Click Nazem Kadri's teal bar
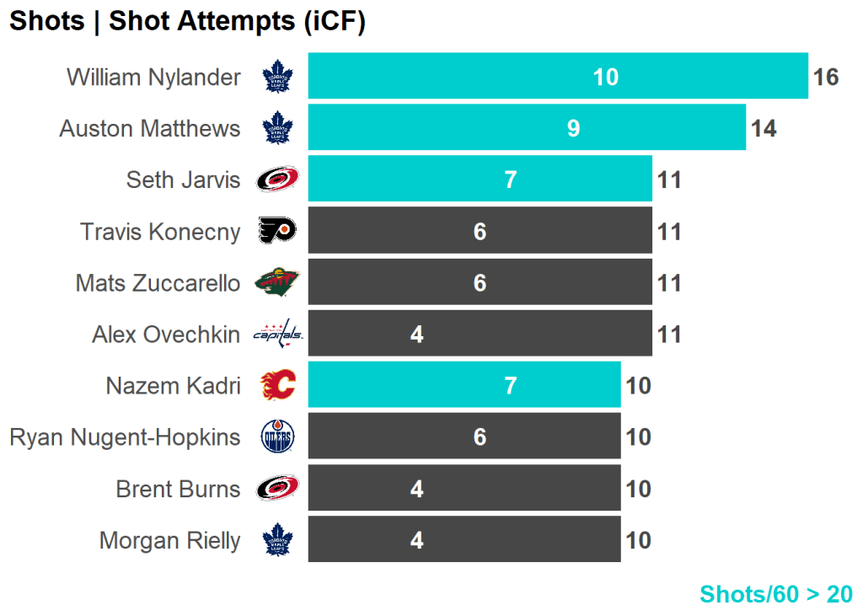 click(464, 385)
